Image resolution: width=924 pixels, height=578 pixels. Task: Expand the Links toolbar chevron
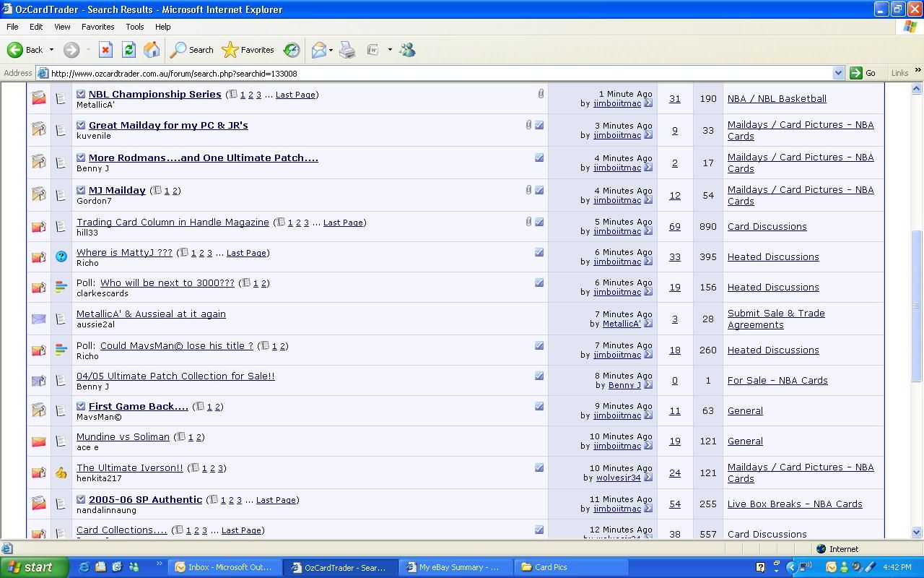[x=918, y=71]
